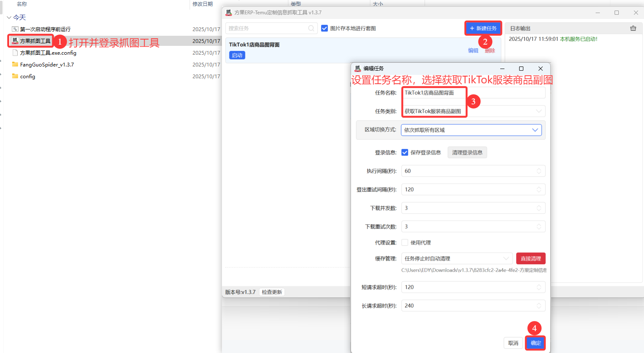Sort files by the 修改日期 column header

pyautogui.click(x=203, y=4)
